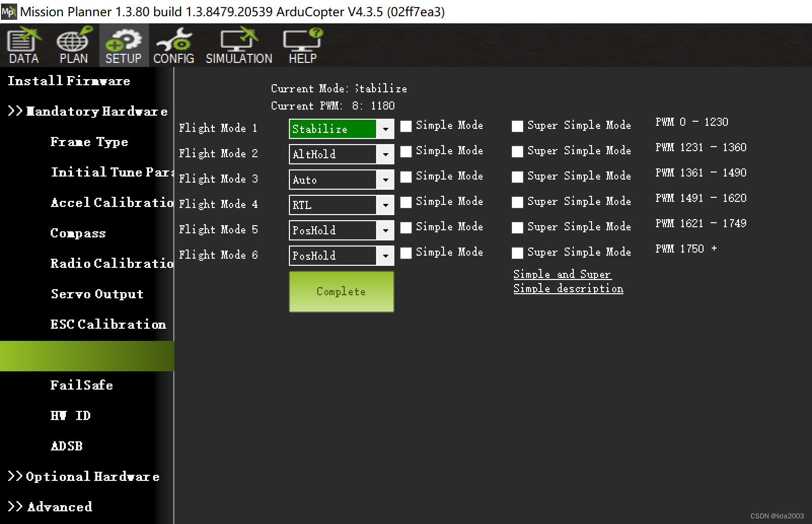Enable Super Simple Mode for Flight Mode 6

pyautogui.click(x=518, y=253)
